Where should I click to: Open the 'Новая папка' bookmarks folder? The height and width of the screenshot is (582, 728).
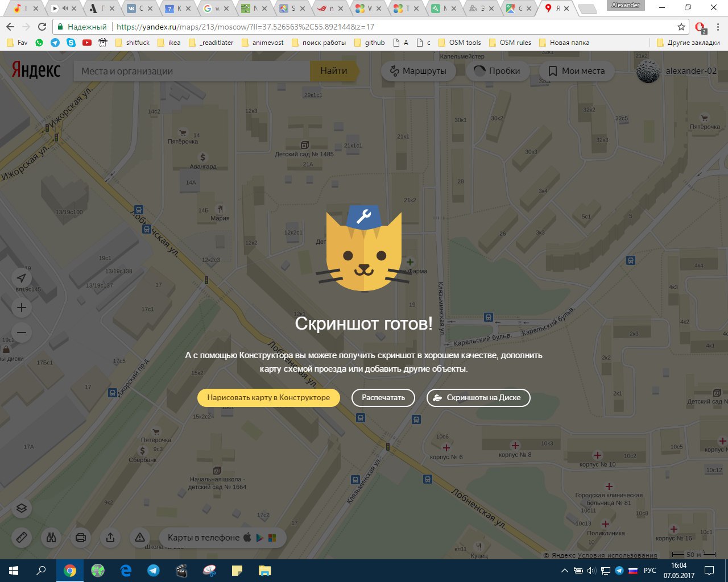[564, 43]
